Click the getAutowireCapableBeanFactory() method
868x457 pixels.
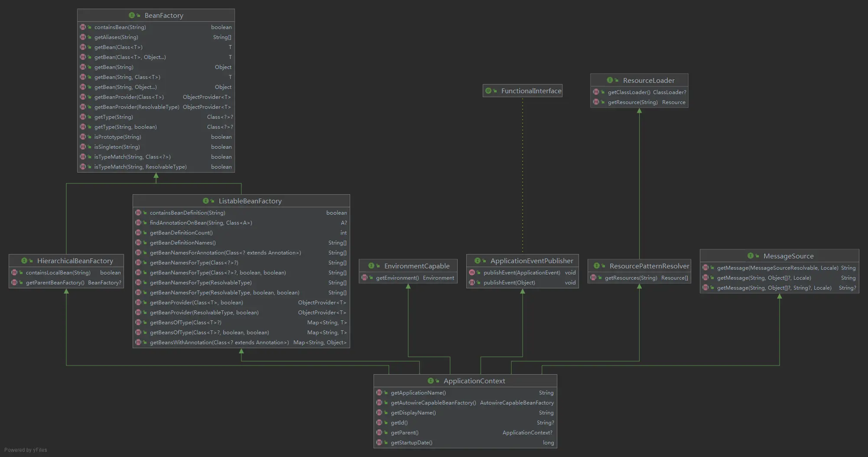pyautogui.click(x=433, y=402)
